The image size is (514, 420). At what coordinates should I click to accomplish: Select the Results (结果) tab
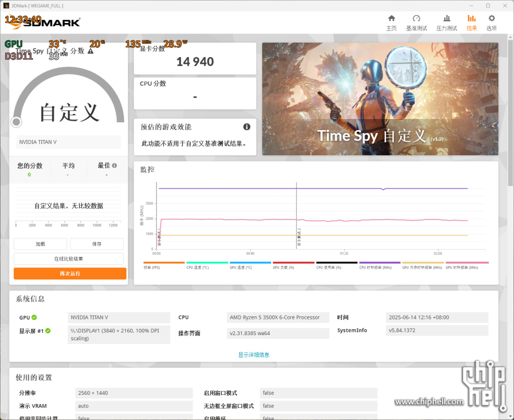pos(472,23)
